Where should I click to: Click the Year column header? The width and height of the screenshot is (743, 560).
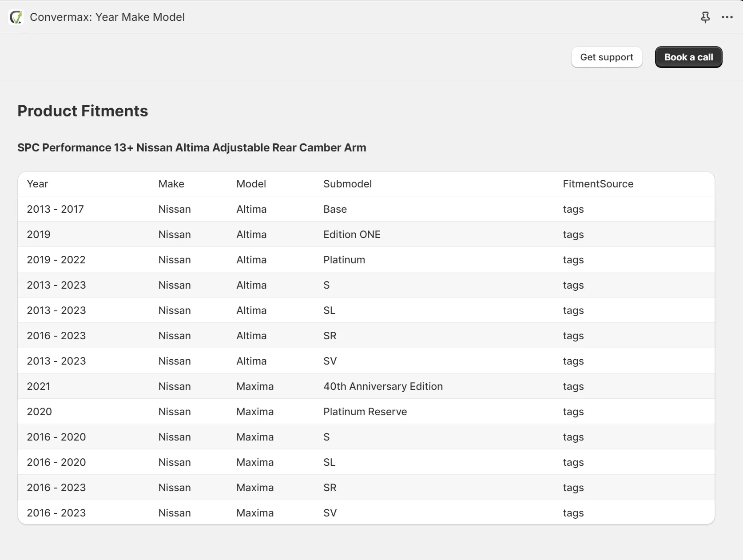[x=37, y=184]
